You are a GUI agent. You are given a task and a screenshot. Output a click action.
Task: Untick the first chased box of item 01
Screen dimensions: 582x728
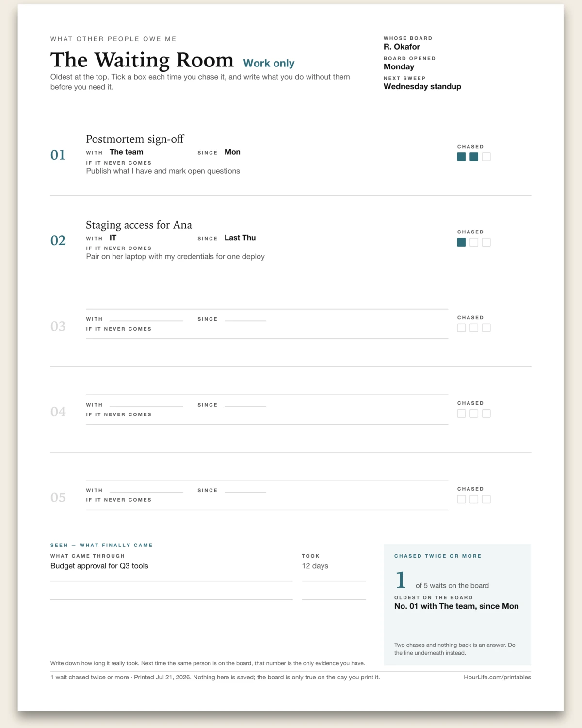click(461, 157)
